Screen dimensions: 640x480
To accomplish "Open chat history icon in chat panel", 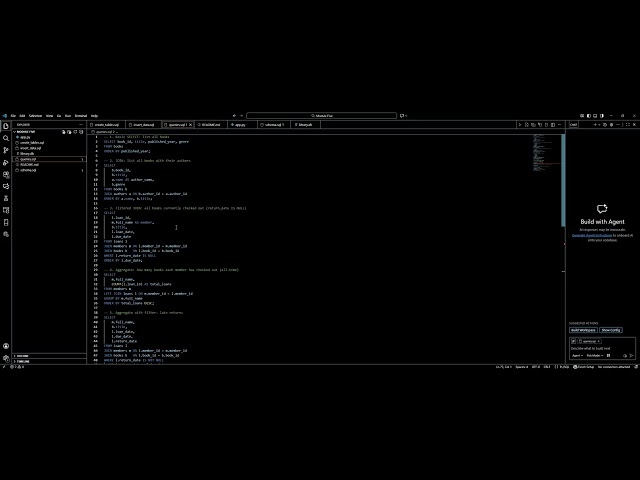I will (x=605, y=124).
